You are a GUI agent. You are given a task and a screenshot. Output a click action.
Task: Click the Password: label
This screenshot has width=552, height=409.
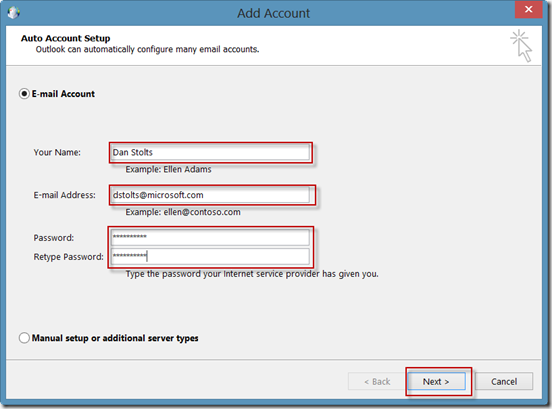pyautogui.click(x=54, y=238)
